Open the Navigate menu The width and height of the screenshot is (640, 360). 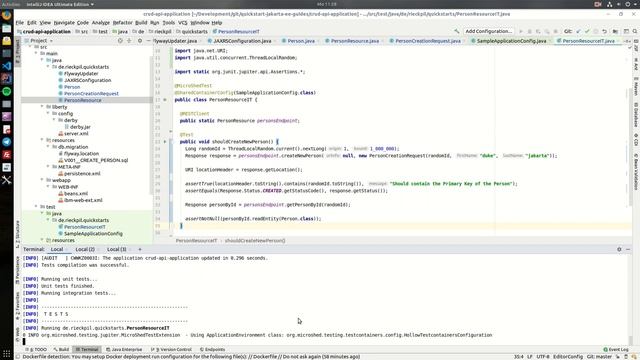pos(64,23)
